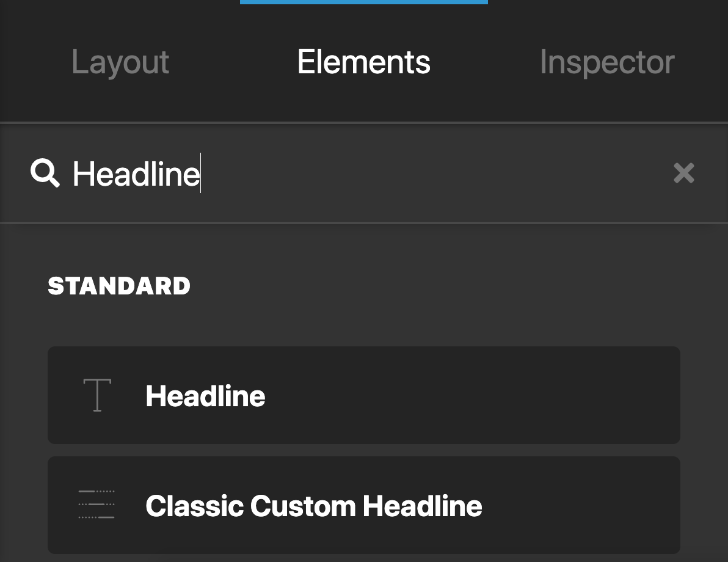Select the Headline row under Standard
The image size is (728, 562).
coord(363,395)
